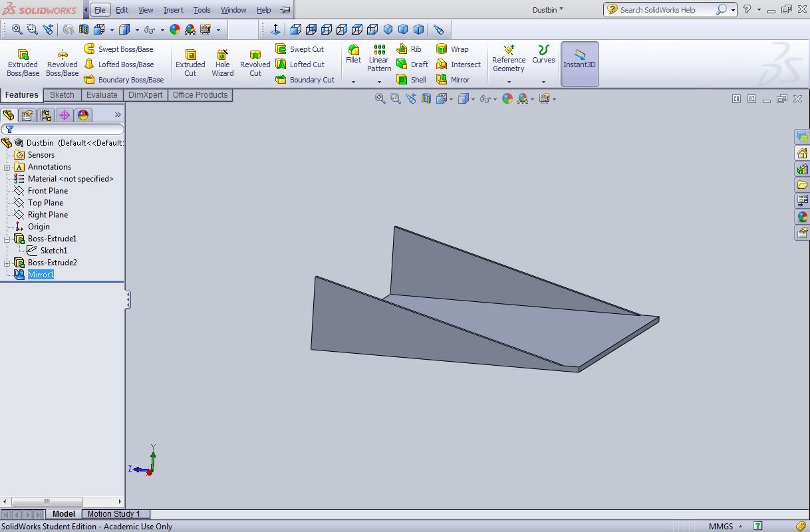Expand the Boss-Extrude2 tree node

[7, 263]
